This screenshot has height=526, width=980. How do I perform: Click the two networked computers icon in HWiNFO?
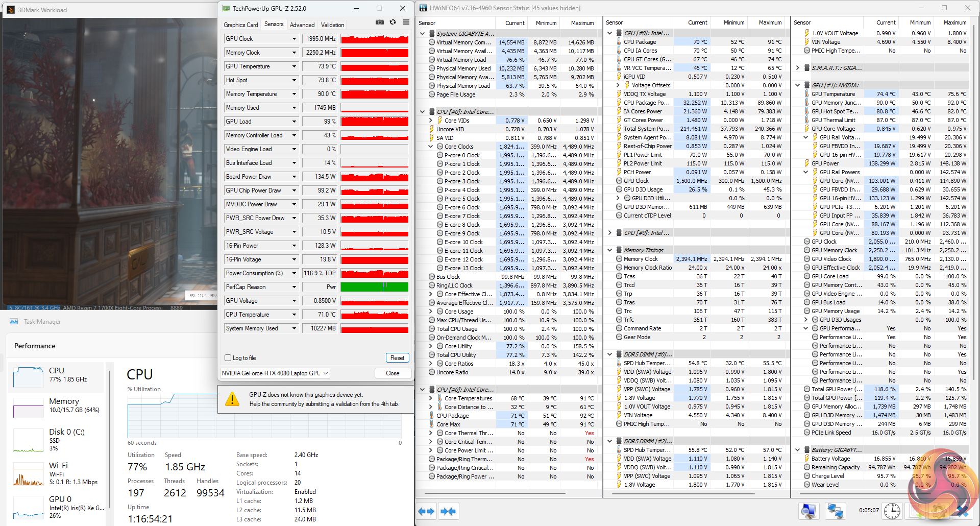pyautogui.click(x=836, y=511)
